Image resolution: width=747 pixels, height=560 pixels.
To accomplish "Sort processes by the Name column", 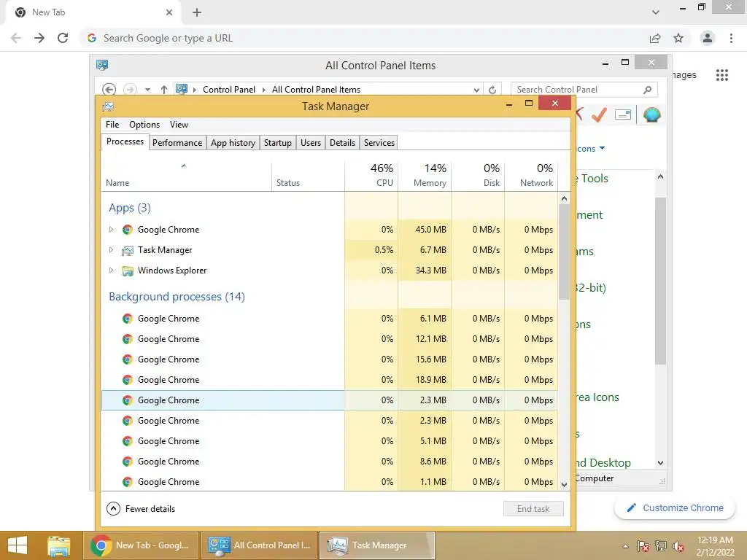I will [x=186, y=176].
